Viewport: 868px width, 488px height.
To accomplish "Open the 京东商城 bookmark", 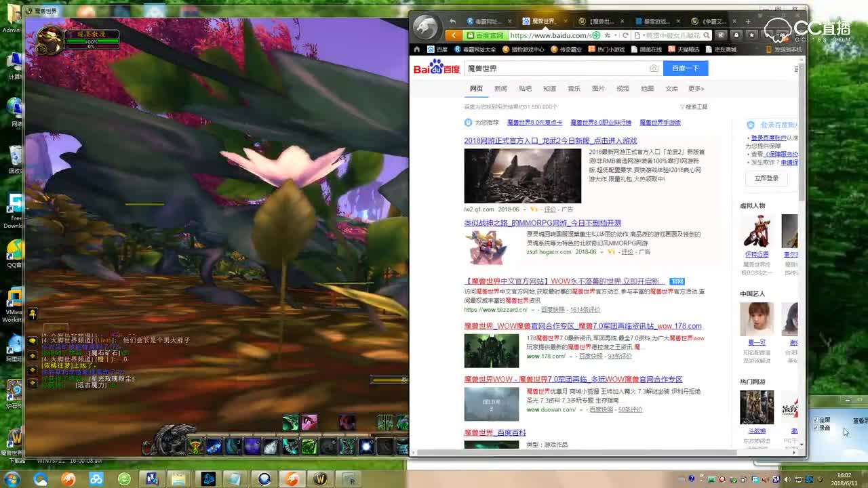I will point(721,49).
